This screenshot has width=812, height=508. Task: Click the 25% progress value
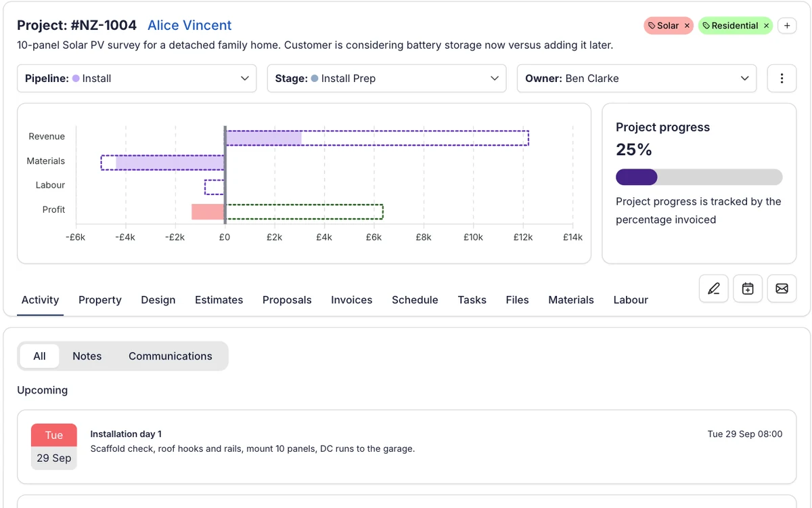click(634, 149)
